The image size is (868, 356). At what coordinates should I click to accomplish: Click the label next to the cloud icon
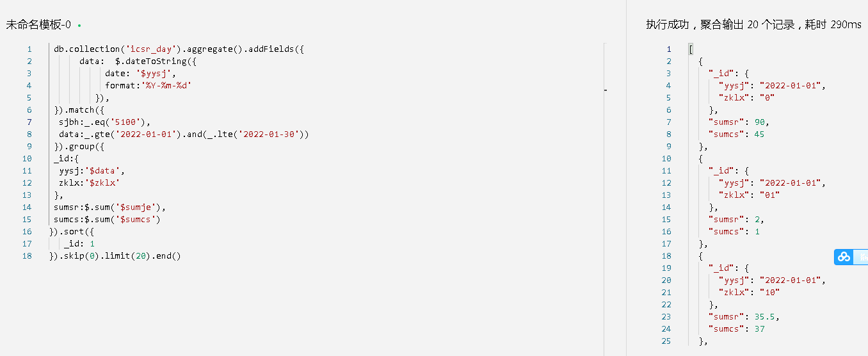pos(862,257)
